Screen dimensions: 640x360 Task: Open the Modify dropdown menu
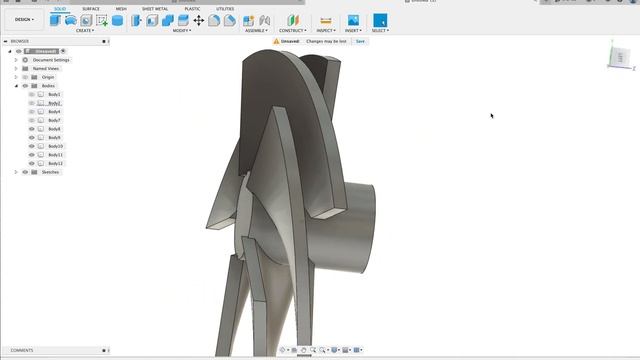(182, 31)
